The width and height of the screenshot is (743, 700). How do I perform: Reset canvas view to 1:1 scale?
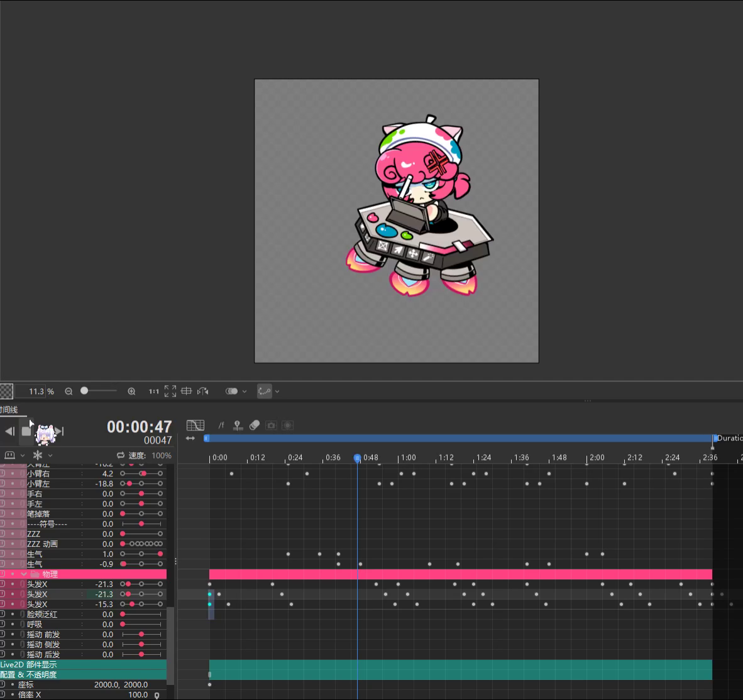[x=153, y=391]
